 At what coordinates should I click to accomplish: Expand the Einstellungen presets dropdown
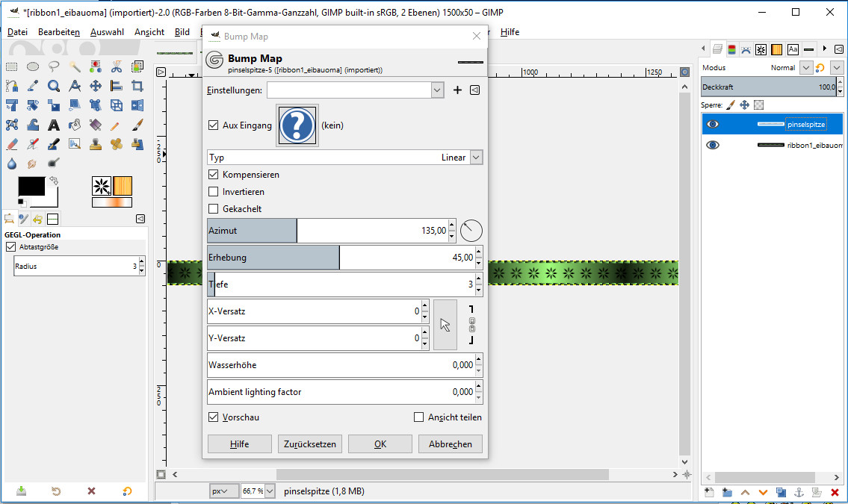coord(438,90)
